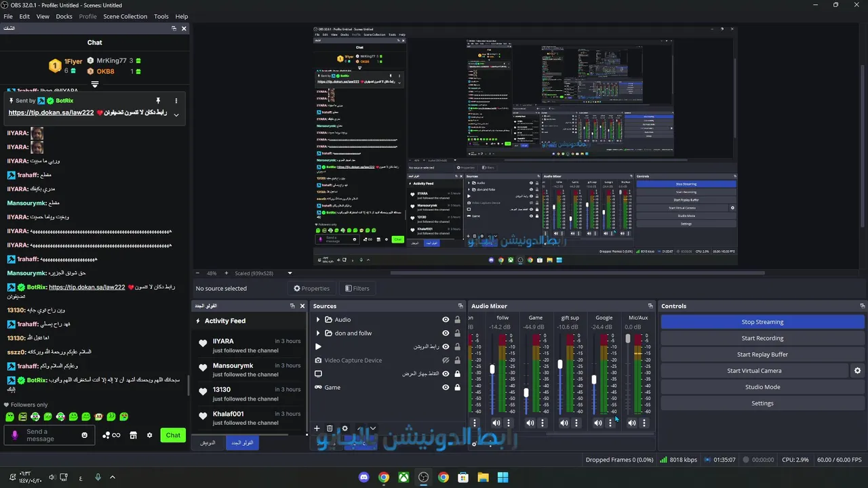Image resolution: width=868 pixels, height=488 pixels.
Task: Open Discord from the taskbar
Action: point(364,477)
